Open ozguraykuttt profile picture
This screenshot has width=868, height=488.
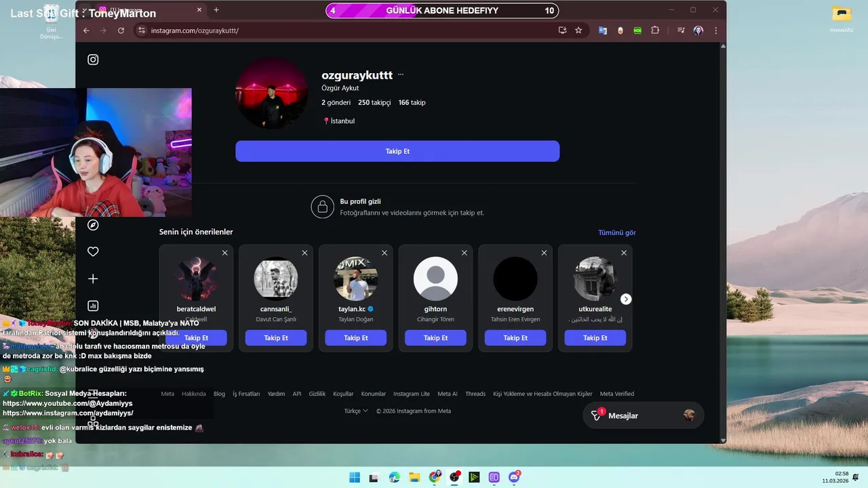[x=272, y=93]
